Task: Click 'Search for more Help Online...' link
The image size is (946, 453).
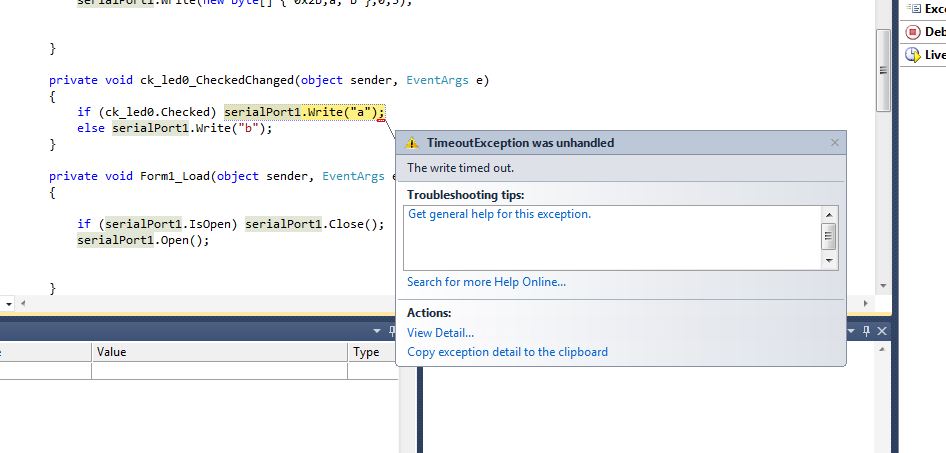Action: pos(486,282)
